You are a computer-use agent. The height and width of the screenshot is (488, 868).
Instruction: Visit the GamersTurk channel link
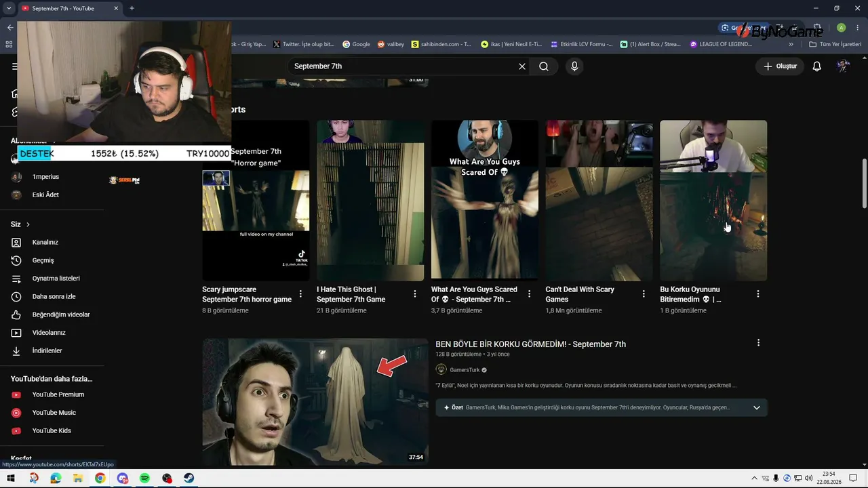[465, 370]
